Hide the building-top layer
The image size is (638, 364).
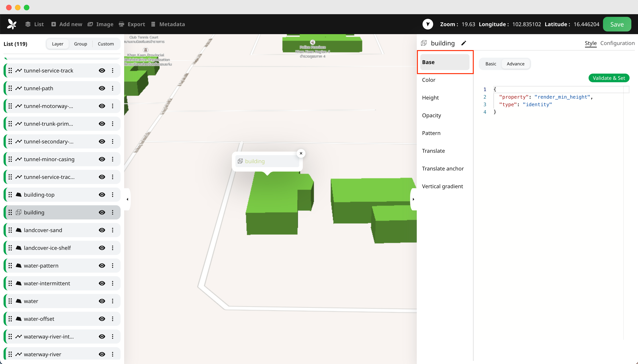click(102, 195)
